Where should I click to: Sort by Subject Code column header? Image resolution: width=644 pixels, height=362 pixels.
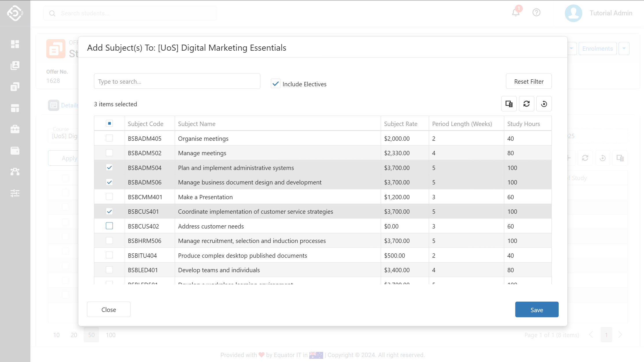(146, 124)
